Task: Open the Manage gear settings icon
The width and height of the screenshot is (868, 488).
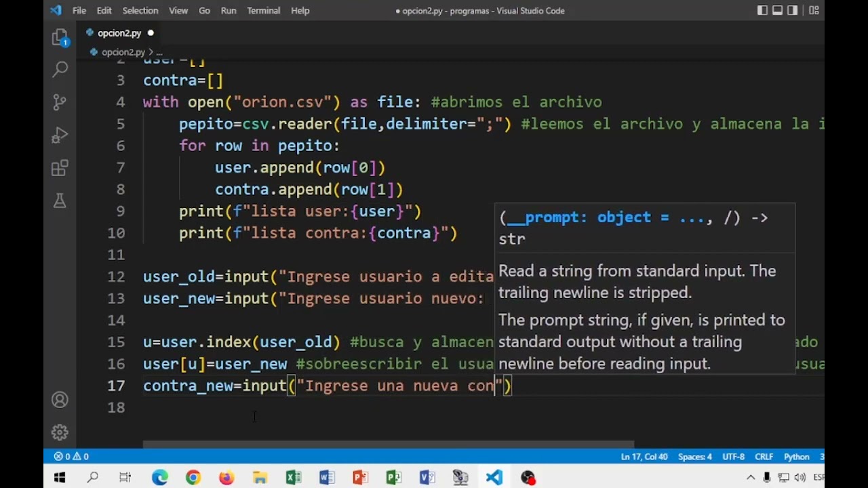Action: (60, 432)
